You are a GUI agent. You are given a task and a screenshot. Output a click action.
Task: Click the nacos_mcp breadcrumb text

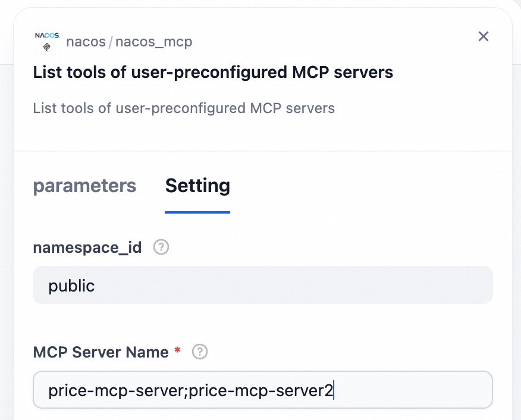[153, 42]
